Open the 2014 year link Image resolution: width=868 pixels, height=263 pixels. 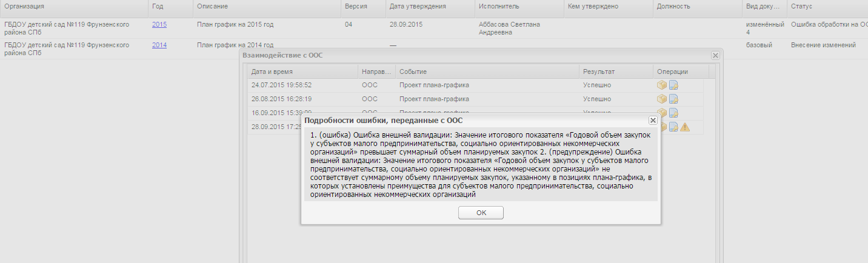click(x=159, y=45)
